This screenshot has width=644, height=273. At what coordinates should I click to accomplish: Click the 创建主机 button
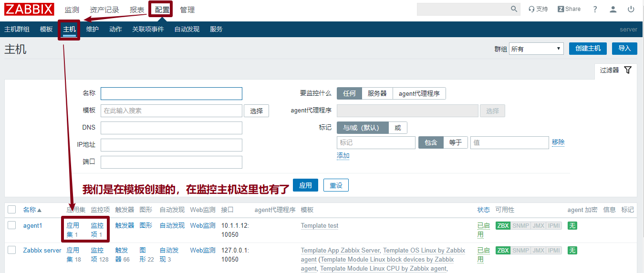(588, 49)
